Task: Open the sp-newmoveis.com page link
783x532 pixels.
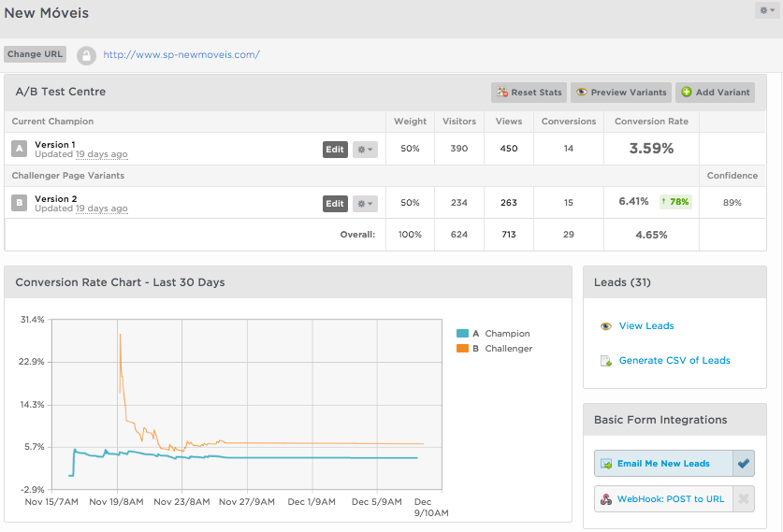Action: pos(181,55)
